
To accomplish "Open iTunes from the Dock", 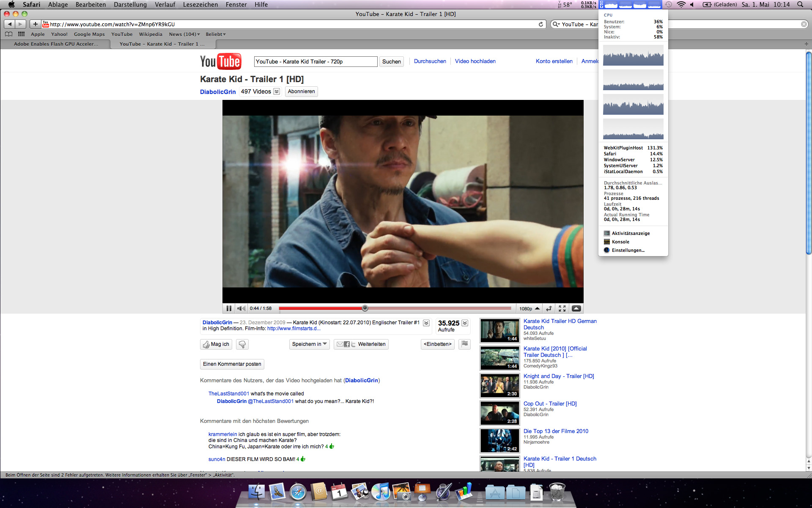I will (x=381, y=491).
